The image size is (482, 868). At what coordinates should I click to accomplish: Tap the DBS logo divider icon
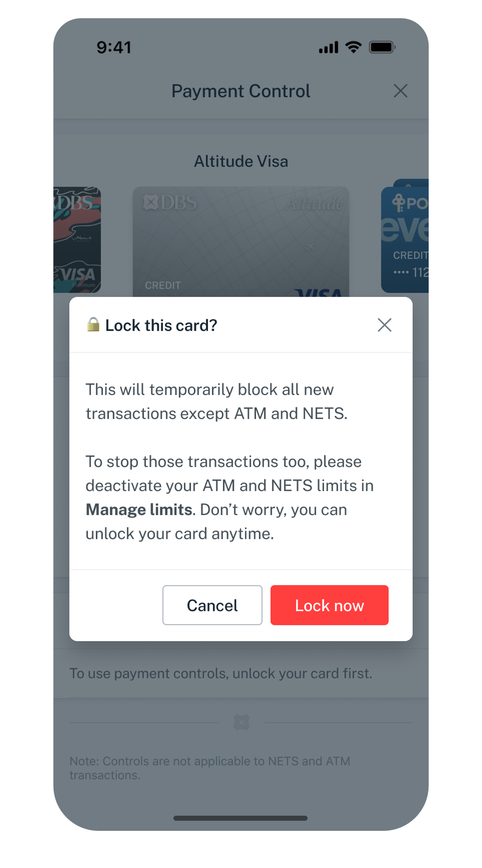[241, 722]
